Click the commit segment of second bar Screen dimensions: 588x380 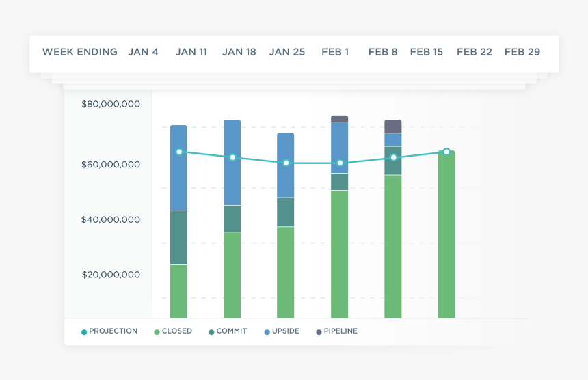click(232, 219)
